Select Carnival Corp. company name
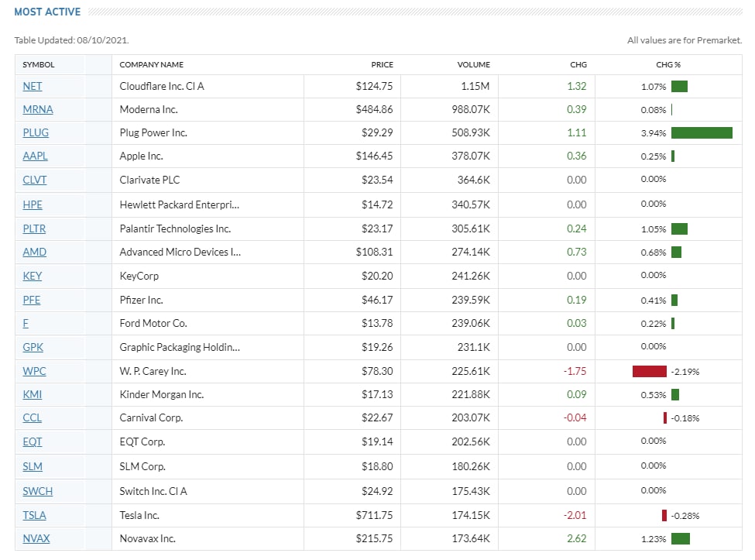 pos(151,417)
